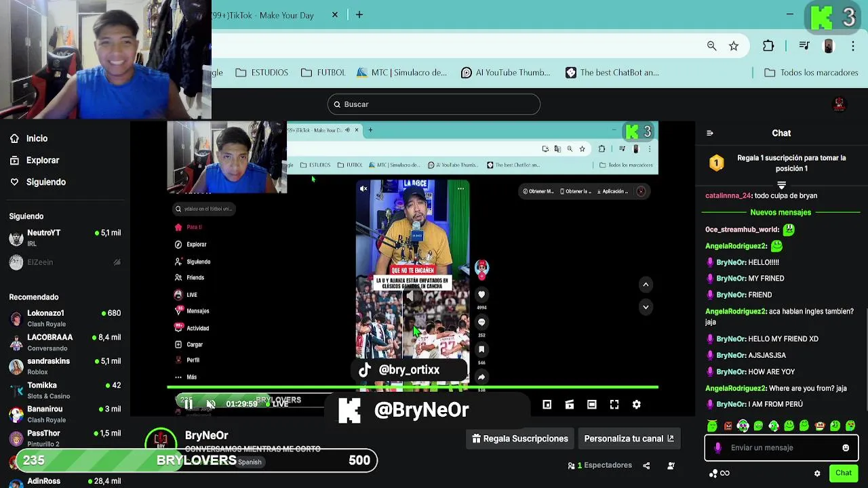Insert the red angry emote
Screen dimensions: 868x488
728,426
